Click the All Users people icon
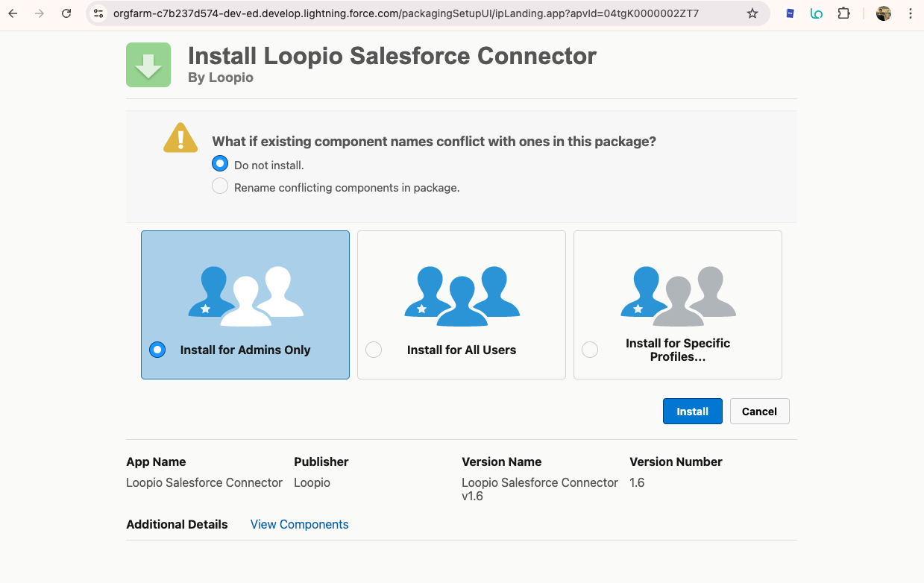This screenshot has width=924, height=583. 462,295
